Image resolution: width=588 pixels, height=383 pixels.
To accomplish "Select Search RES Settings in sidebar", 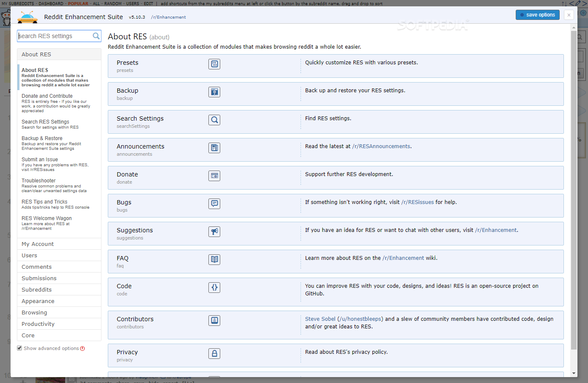I will 59,124.
